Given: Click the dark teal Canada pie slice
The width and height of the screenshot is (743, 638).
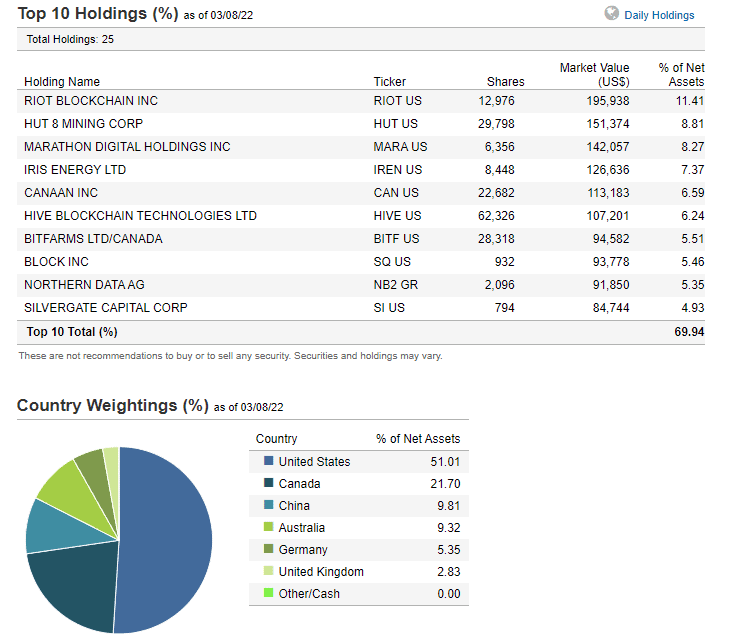Looking at the screenshot, I should click(x=78, y=583).
